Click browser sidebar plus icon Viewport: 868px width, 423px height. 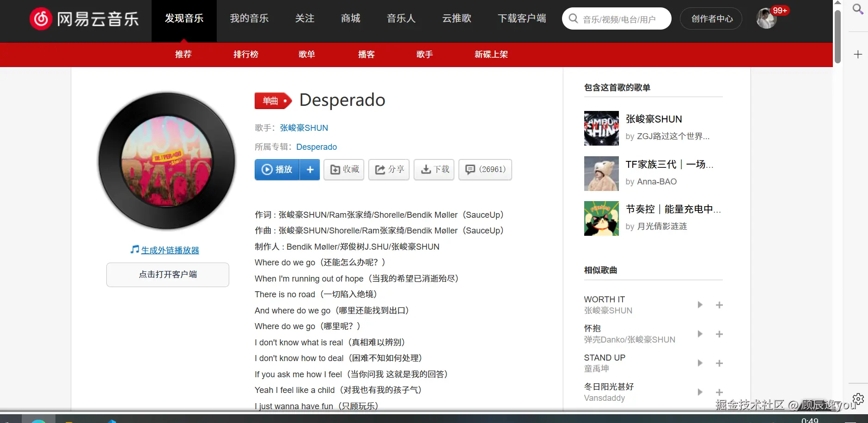coord(858,55)
